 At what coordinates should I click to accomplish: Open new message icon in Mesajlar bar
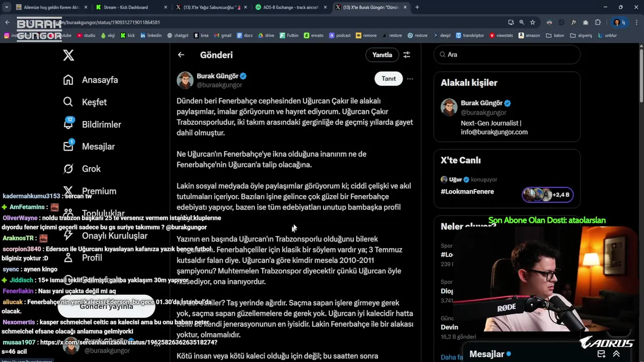click(601, 354)
